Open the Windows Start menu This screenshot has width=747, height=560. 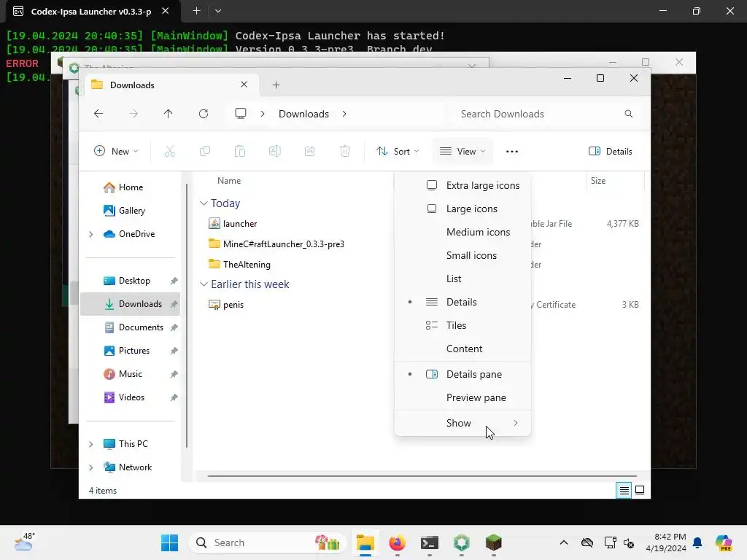click(169, 542)
